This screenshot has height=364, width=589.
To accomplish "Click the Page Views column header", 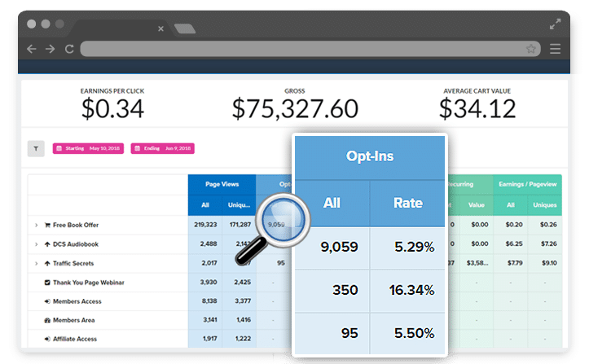I will pos(222,185).
